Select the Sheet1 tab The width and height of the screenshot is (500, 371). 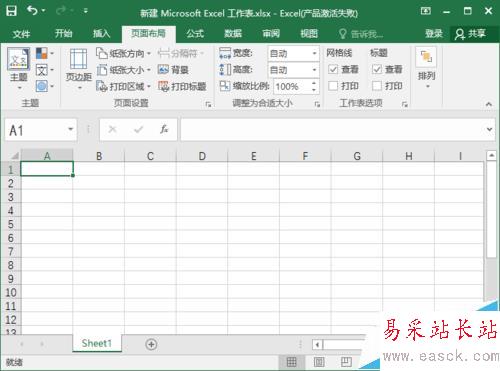[97, 343]
